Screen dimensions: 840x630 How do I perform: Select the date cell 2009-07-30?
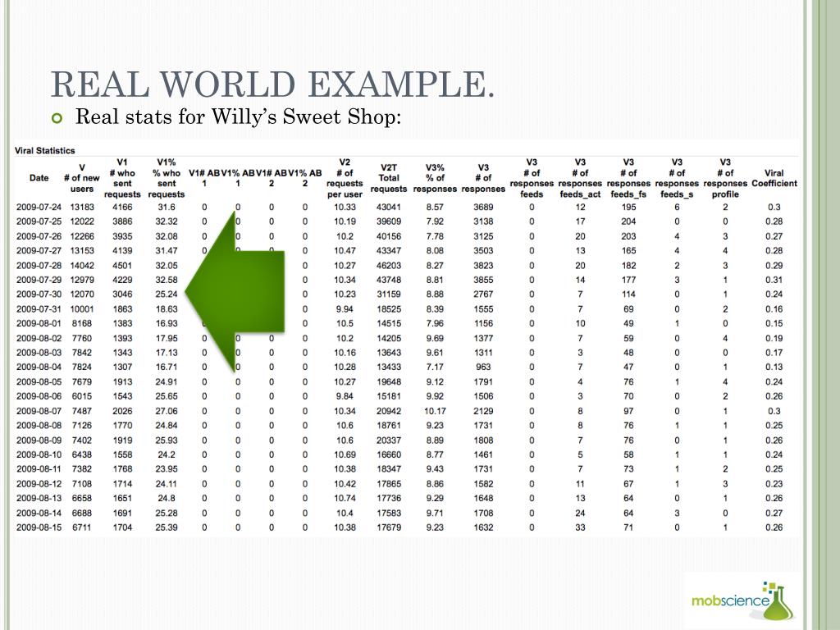tap(39, 294)
